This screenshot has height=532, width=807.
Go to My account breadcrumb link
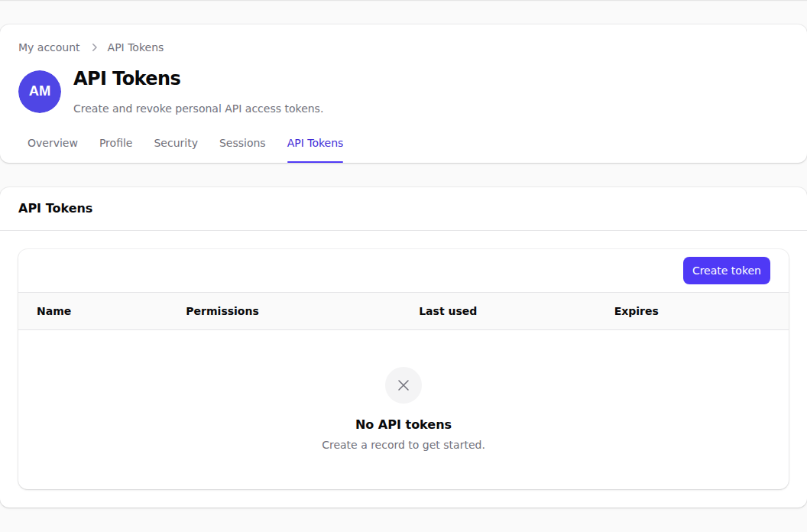pos(49,47)
